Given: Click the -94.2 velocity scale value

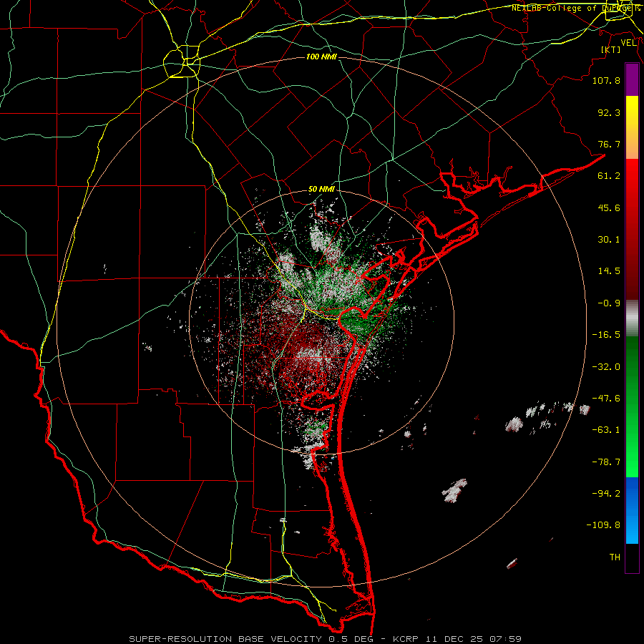Looking at the screenshot, I should pos(606,493).
